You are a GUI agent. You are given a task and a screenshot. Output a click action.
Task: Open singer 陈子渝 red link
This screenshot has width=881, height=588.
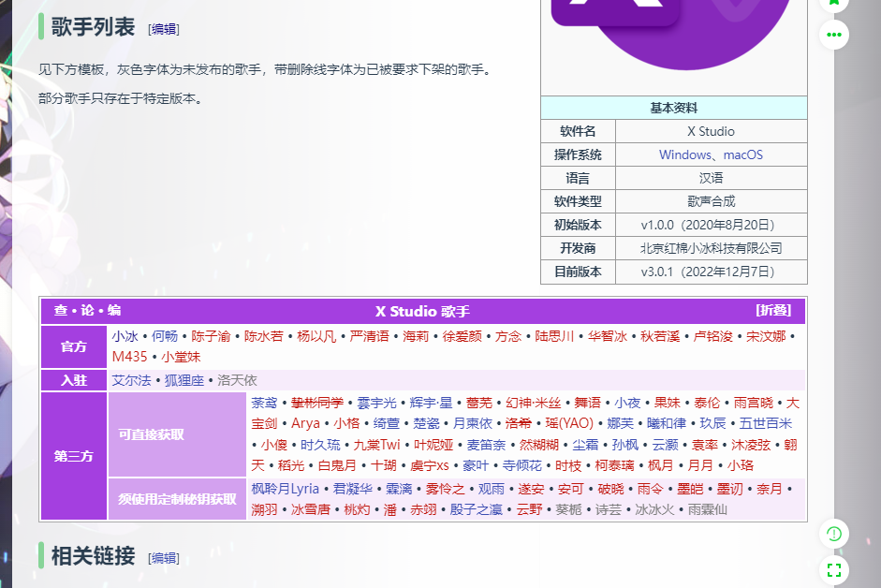pos(211,336)
